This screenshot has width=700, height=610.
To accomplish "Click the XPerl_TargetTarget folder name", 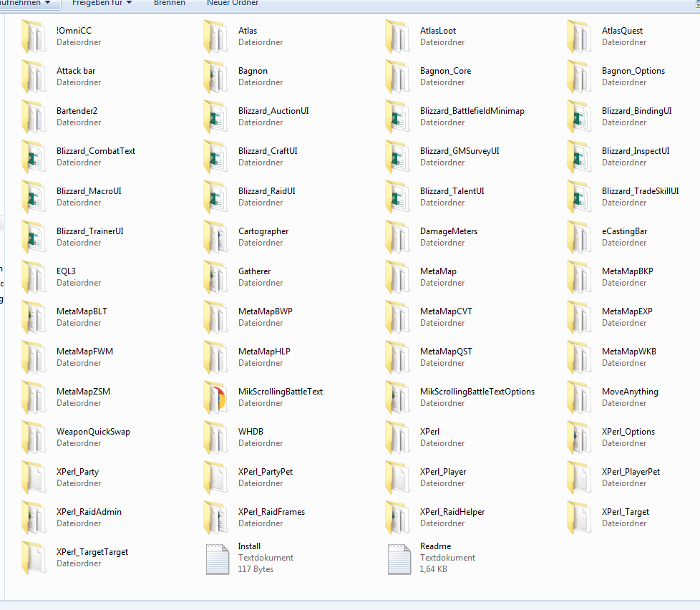I will (x=92, y=552).
